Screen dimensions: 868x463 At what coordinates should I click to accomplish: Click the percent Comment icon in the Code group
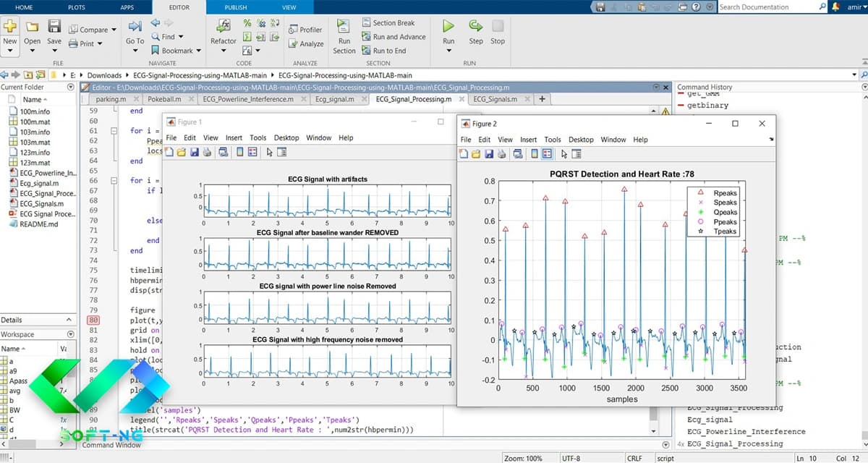point(247,23)
